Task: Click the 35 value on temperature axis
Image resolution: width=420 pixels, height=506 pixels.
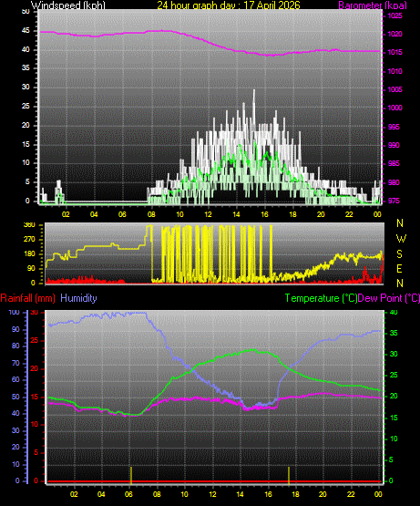Action: pos(394,333)
